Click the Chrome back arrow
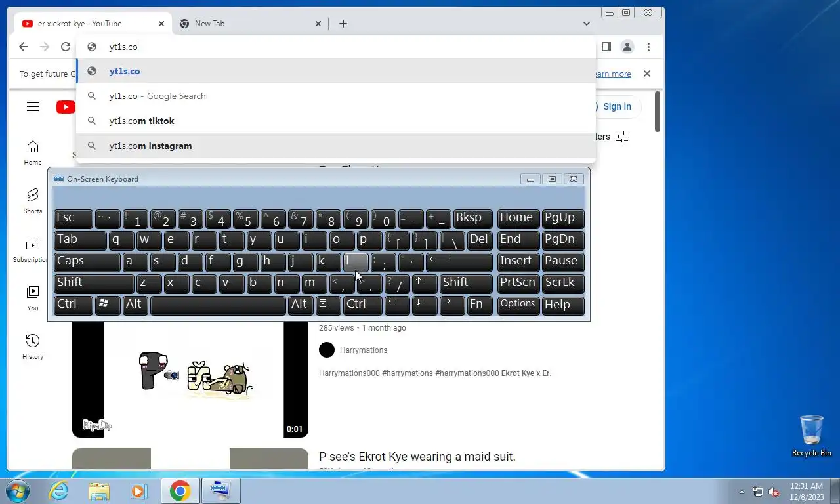This screenshot has width=840, height=504. (x=24, y=47)
